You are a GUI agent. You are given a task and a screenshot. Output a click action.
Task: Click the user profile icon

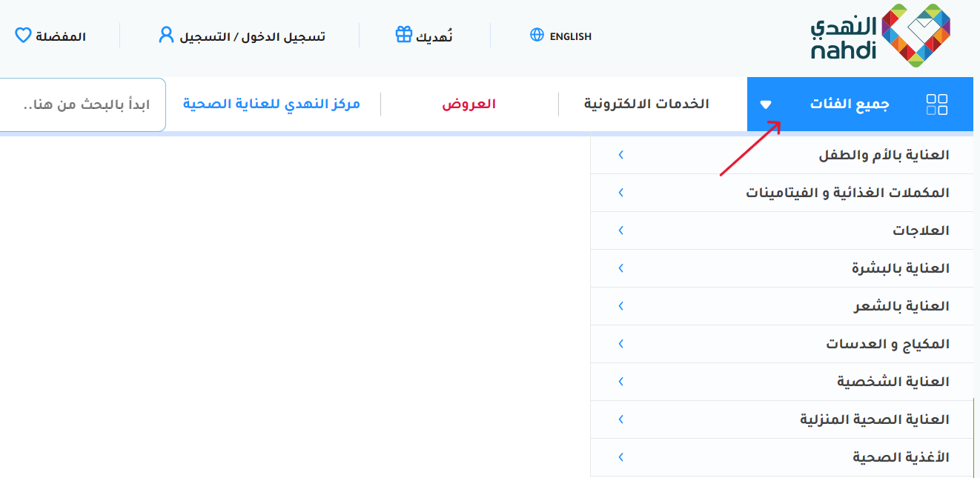[x=167, y=35]
